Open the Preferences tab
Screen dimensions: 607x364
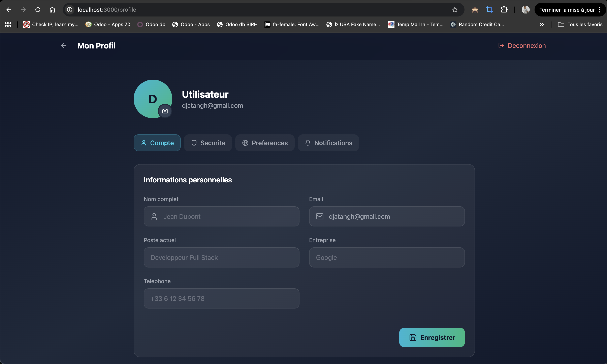point(265,143)
